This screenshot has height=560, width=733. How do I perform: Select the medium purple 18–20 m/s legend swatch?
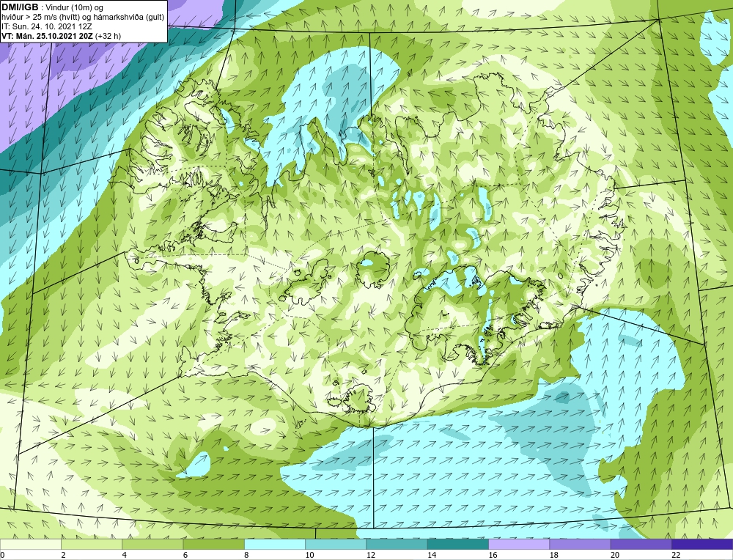[580, 545]
